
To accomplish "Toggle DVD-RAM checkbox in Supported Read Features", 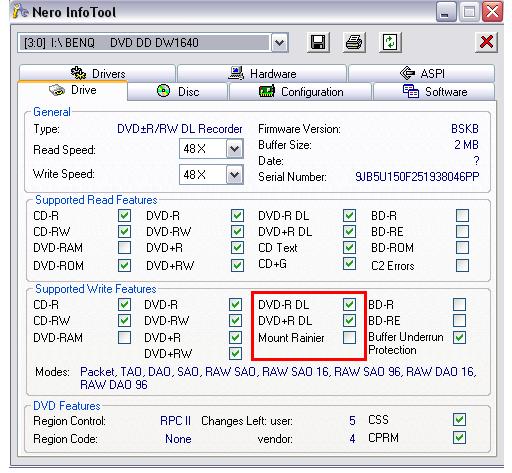I will 124,248.
